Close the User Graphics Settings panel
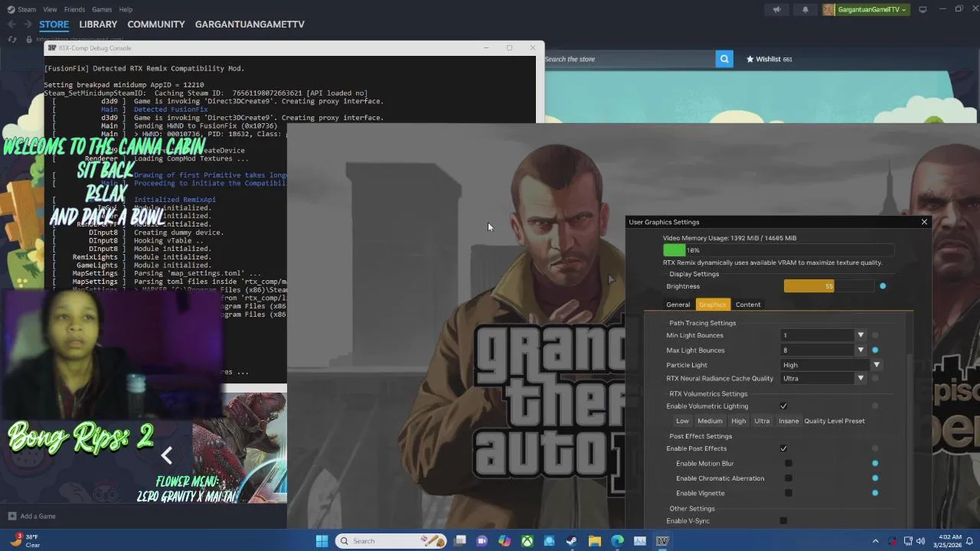 point(924,222)
